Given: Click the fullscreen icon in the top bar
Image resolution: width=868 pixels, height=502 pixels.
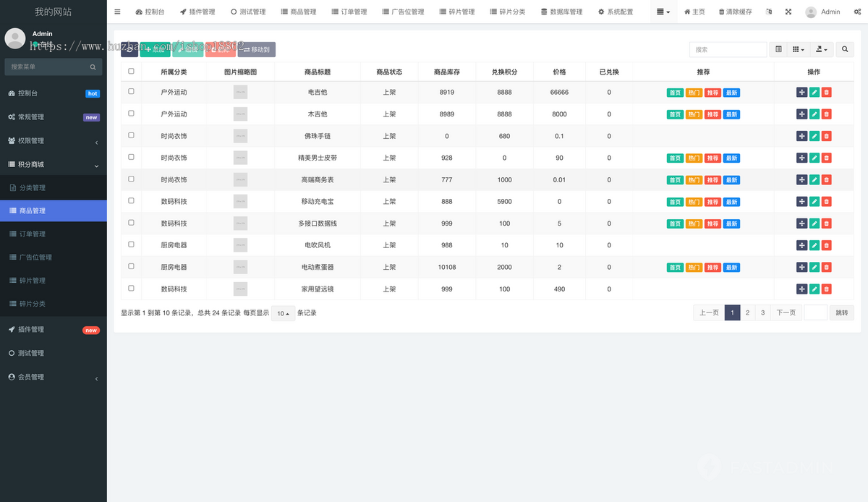Looking at the screenshot, I should (x=788, y=12).
